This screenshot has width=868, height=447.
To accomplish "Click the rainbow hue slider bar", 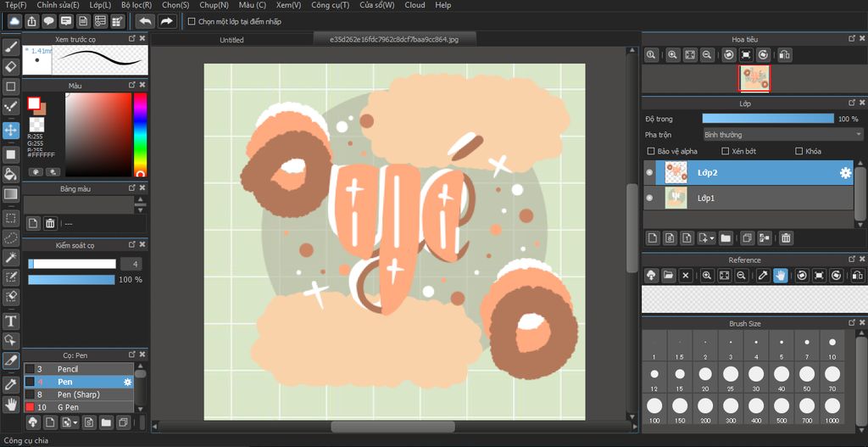I will [140, 135].
